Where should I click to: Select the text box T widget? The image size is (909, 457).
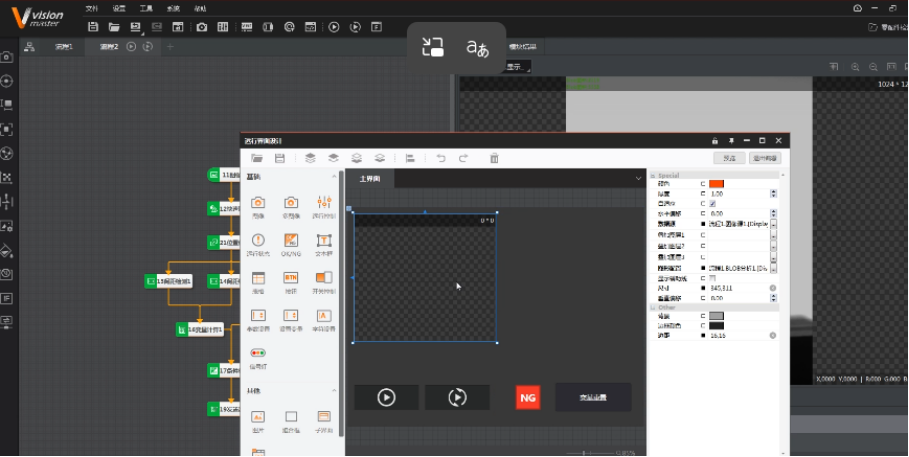(x=324, y=240)
